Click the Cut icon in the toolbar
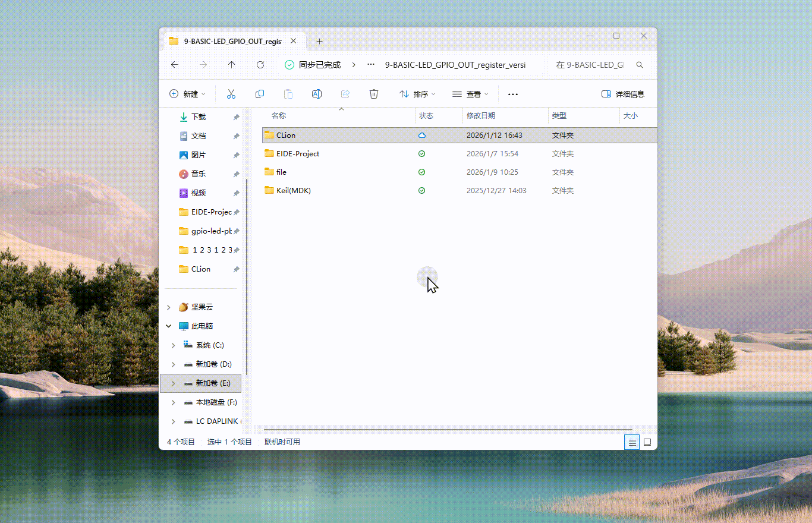This screenshot has width=812, height=523. (231, 94)
